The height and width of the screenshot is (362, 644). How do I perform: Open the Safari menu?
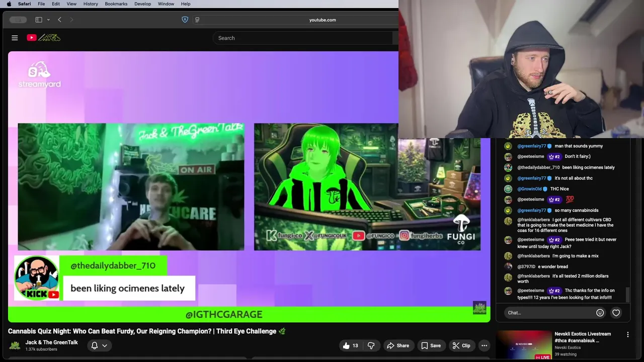coord(24,4)
